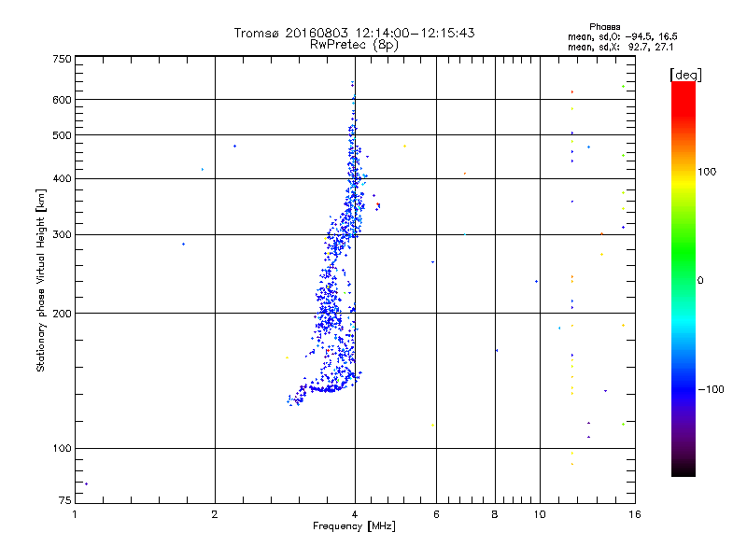Click the colorbar tick label "-100"
Image resolution: width=747 pixels, height=560 pixels.
coord(711,389)
